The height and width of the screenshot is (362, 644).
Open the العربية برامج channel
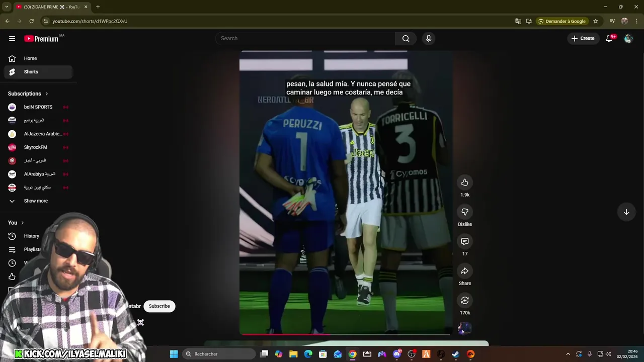(38, 121)
